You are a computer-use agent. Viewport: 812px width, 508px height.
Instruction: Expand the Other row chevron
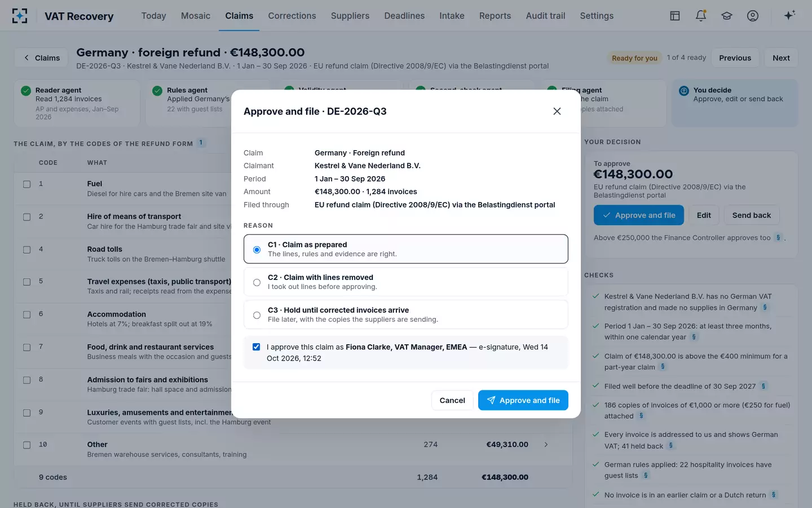546,445
